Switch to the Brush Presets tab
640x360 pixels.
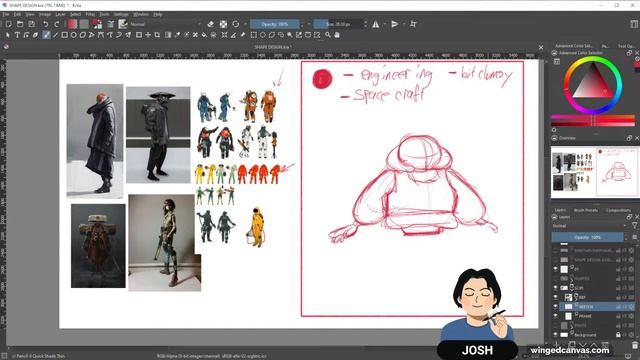click(x=586, y=210)
